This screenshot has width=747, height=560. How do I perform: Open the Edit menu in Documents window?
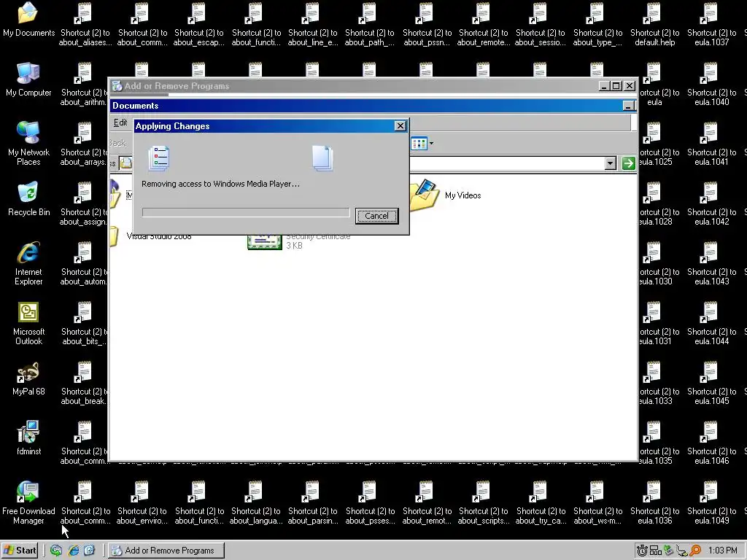tap(120, 122)
